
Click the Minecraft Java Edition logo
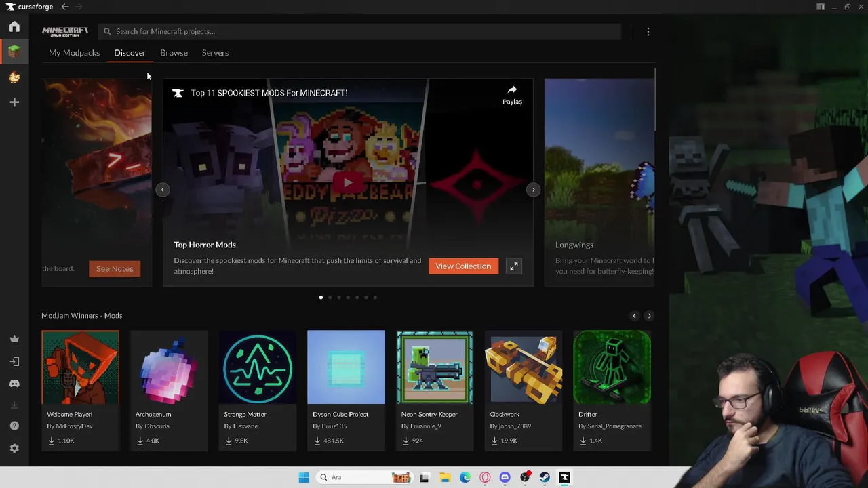click(x=65, y=31)
